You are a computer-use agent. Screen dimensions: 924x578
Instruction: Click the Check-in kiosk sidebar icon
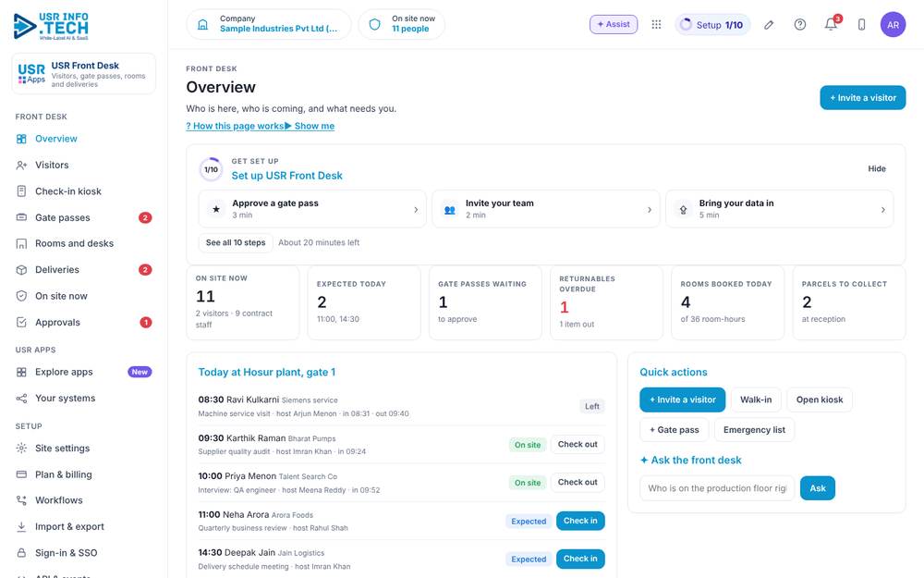coord(21,191)
